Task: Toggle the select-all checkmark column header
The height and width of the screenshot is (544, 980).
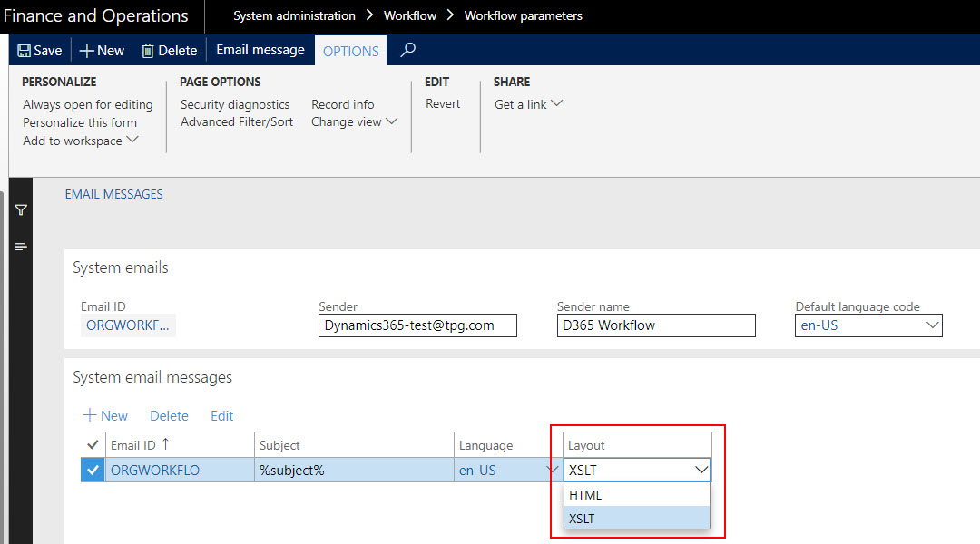Action: click(92, 444)
